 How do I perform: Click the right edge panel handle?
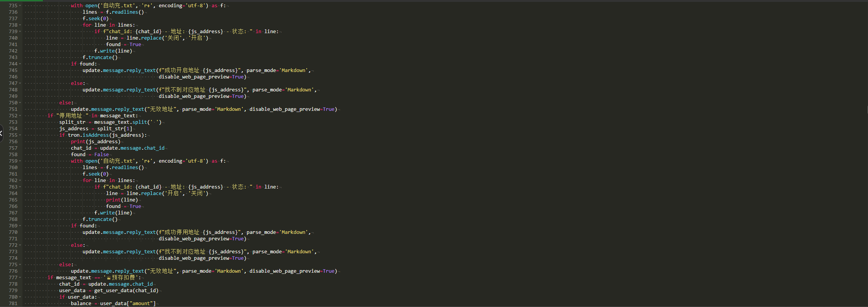point(867,110)
